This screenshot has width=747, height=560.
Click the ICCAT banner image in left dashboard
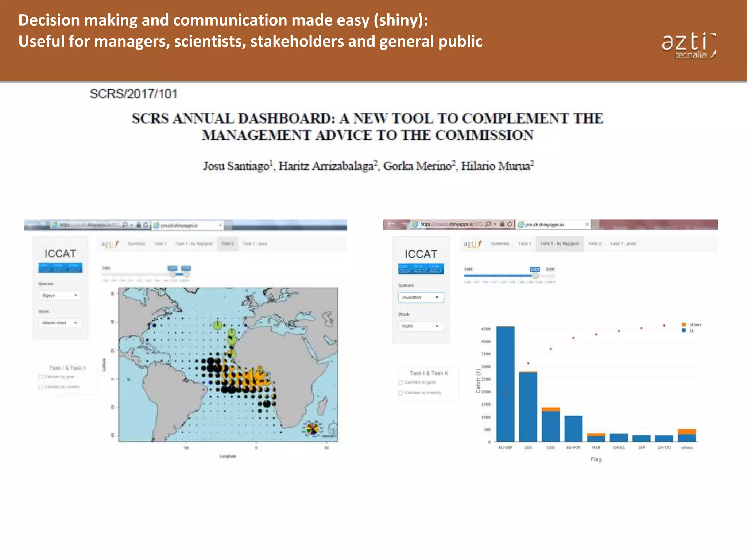coord(60,268)
